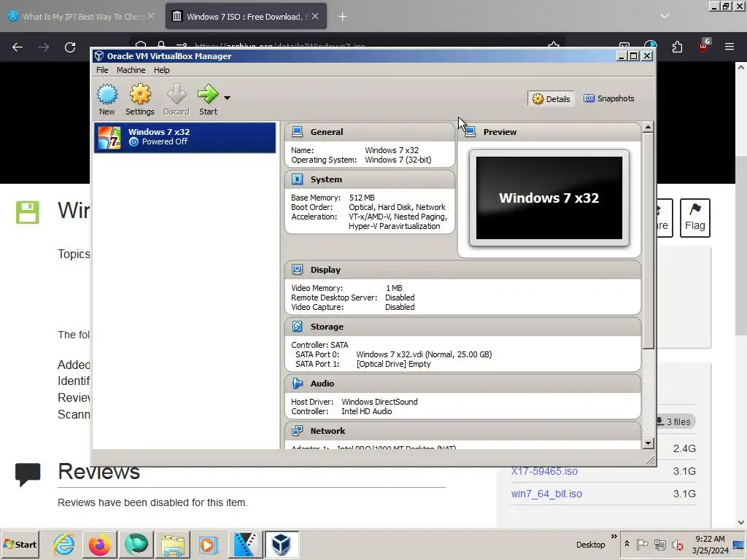Image resolution: width=747 pixels, height=560 pixels.
Task: Click the Storage section disk icon
Action: (x=298, y=326)
